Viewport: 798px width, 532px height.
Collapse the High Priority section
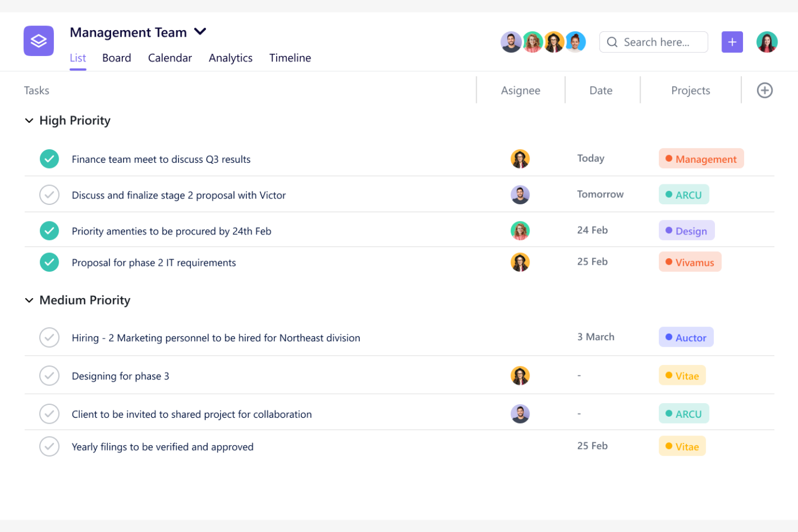[x=29, y=120]
